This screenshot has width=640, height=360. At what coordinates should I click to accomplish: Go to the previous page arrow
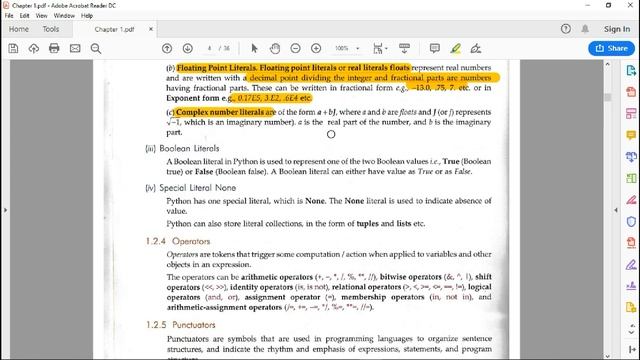pyautogui.click(x=167, y=49)
